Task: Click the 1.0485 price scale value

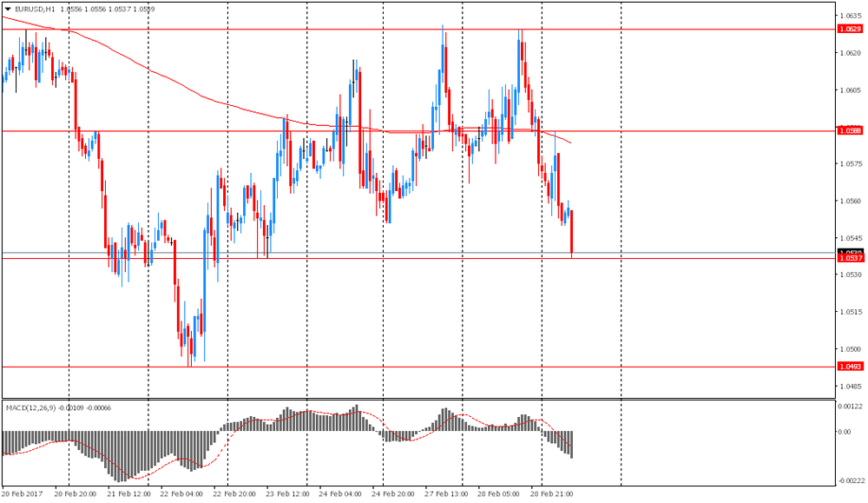Action: click(x=851, y=386)
